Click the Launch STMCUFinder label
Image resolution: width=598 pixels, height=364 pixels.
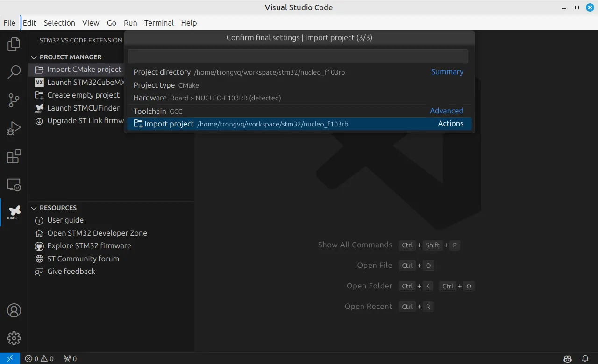coord(84,108)
